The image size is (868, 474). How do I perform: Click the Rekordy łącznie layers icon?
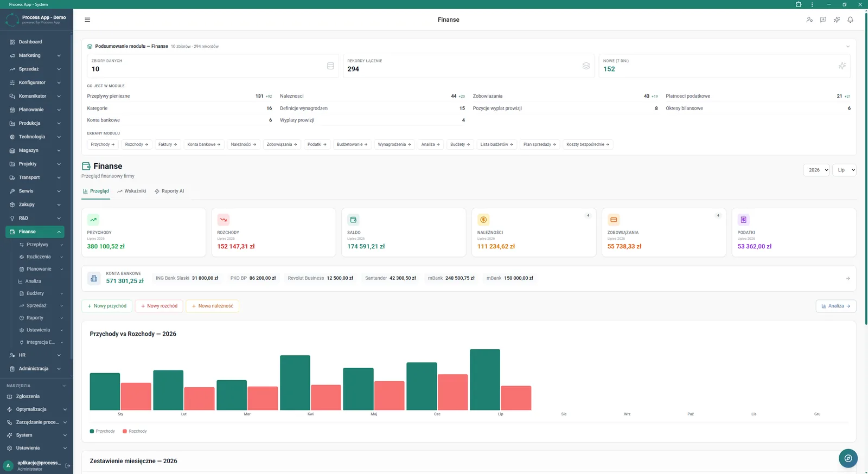[x=586, y=66]
